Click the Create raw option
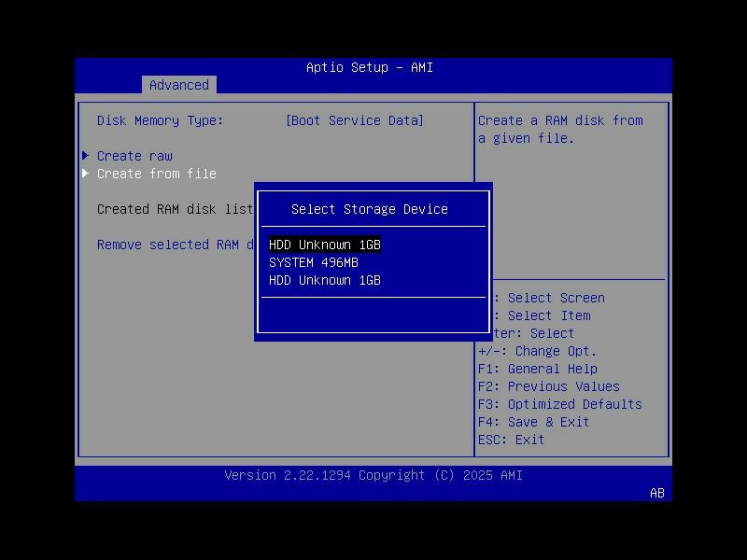Screen dimensions: 747x560 (x=134, y=156)
